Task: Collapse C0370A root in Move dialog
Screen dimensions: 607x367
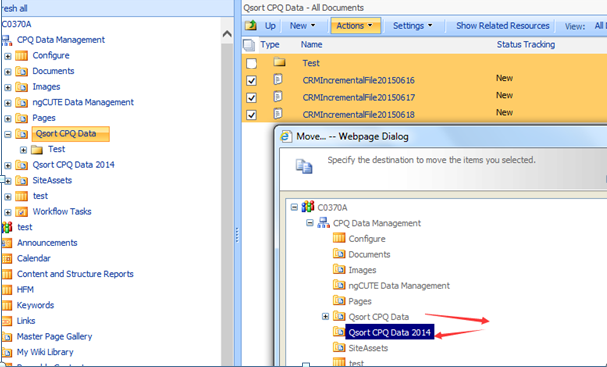Action: point(294,208)
